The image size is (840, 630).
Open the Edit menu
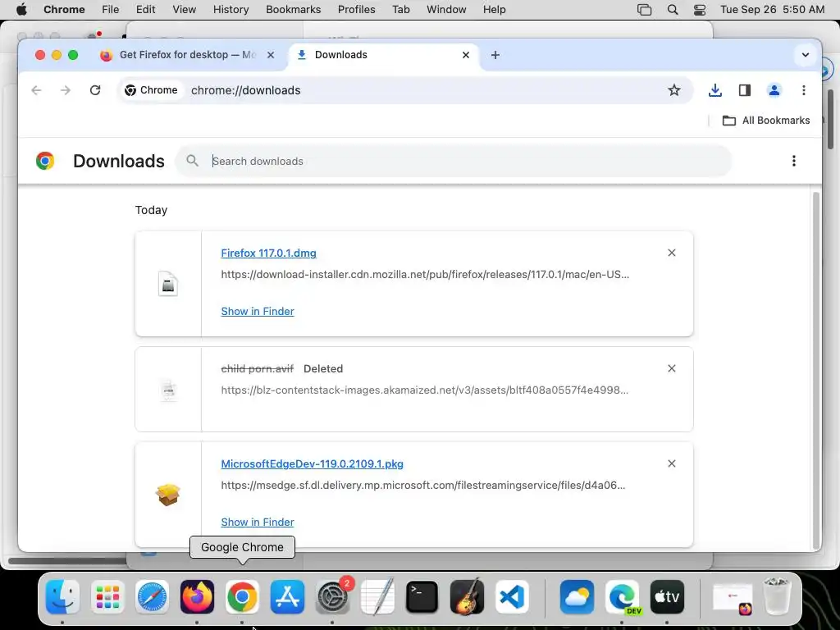pos(146,10)
